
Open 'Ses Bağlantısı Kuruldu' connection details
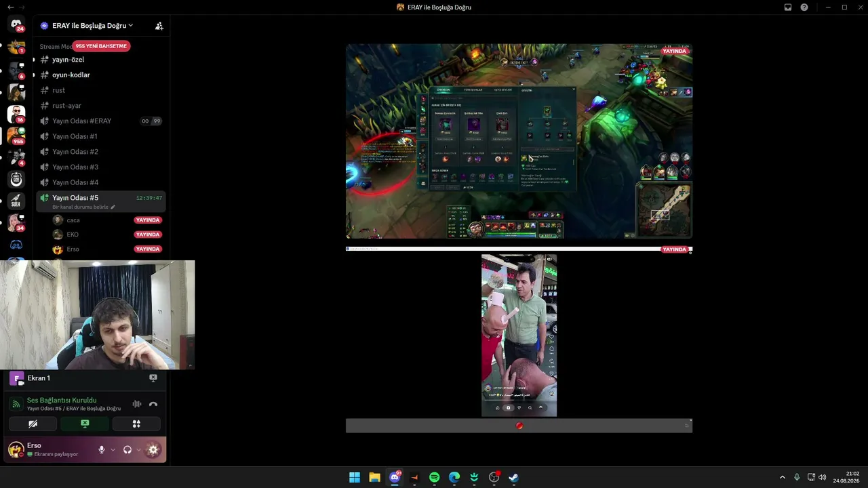click(x=62, y=401)
